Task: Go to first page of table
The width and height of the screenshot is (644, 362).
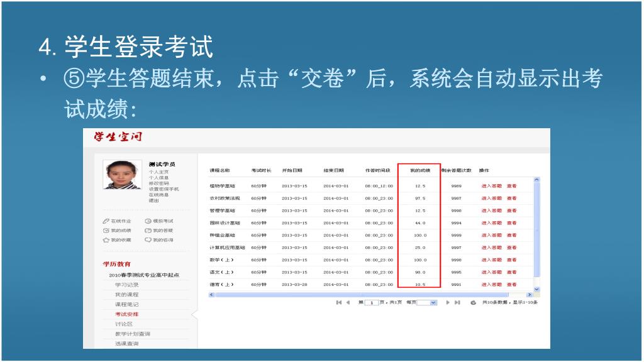Action: click(339, 302)
